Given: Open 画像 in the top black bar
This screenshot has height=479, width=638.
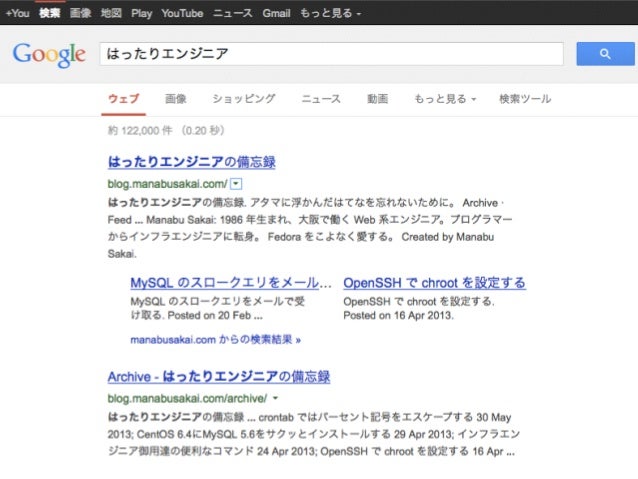Looking at the screenshot, I should (x=80, y=13).
